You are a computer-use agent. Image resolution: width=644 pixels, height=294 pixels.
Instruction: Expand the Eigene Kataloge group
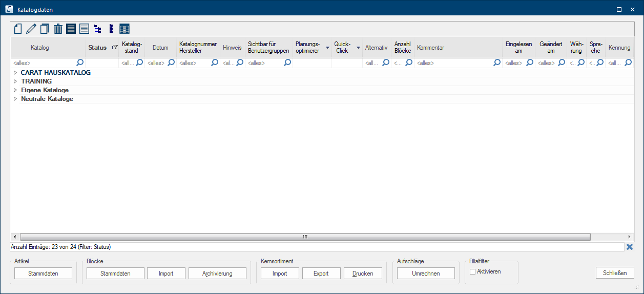(15, 90)
